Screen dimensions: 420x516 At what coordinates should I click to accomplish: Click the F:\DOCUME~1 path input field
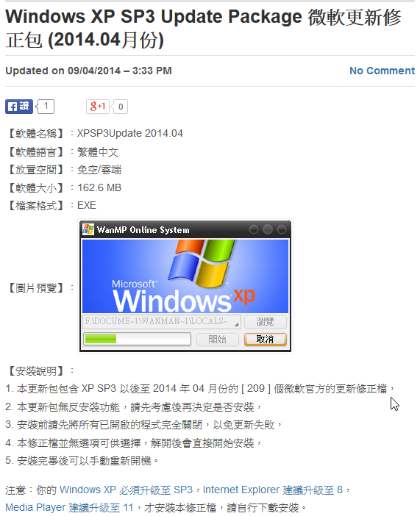161,321
